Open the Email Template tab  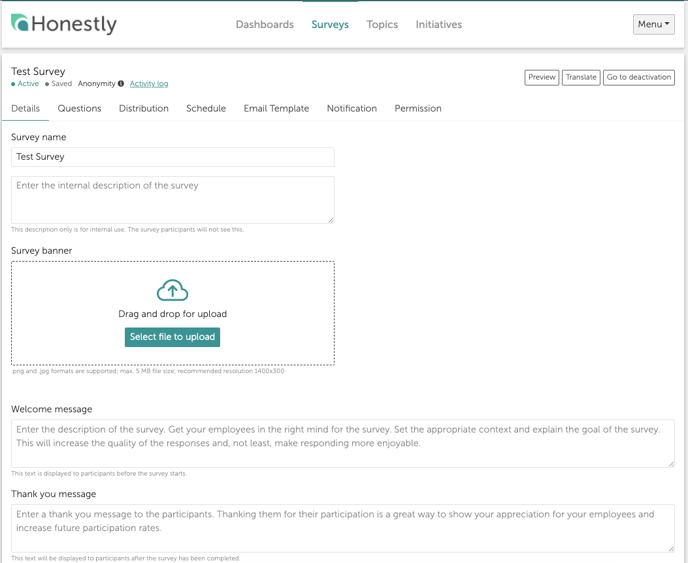[276, 108]
